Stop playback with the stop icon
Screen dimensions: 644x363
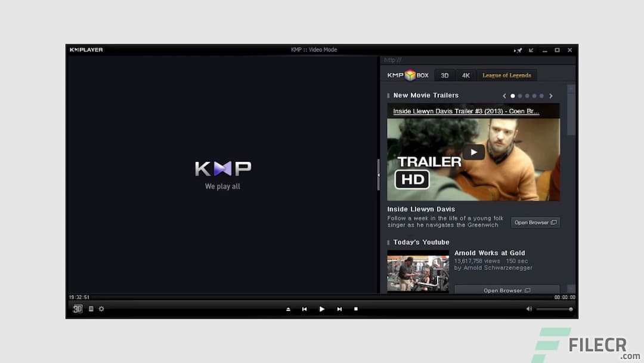[356, 309]
